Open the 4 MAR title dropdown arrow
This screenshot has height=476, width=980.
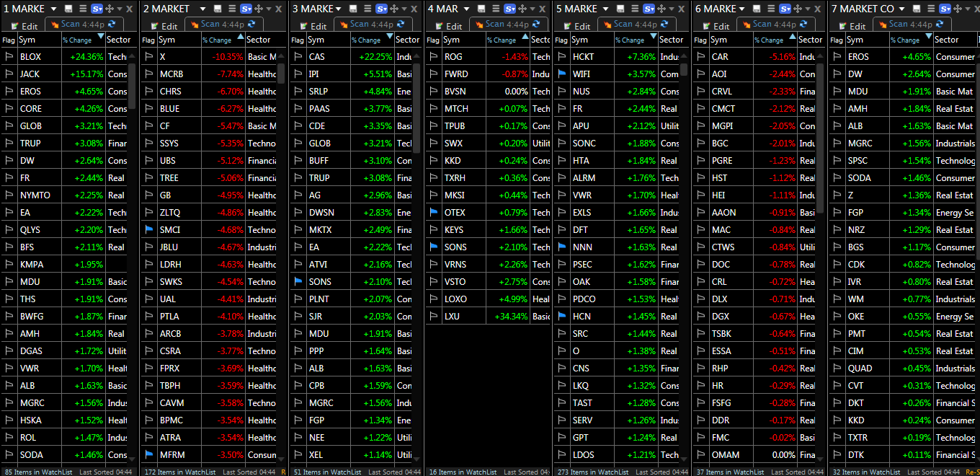coord(465,9)
